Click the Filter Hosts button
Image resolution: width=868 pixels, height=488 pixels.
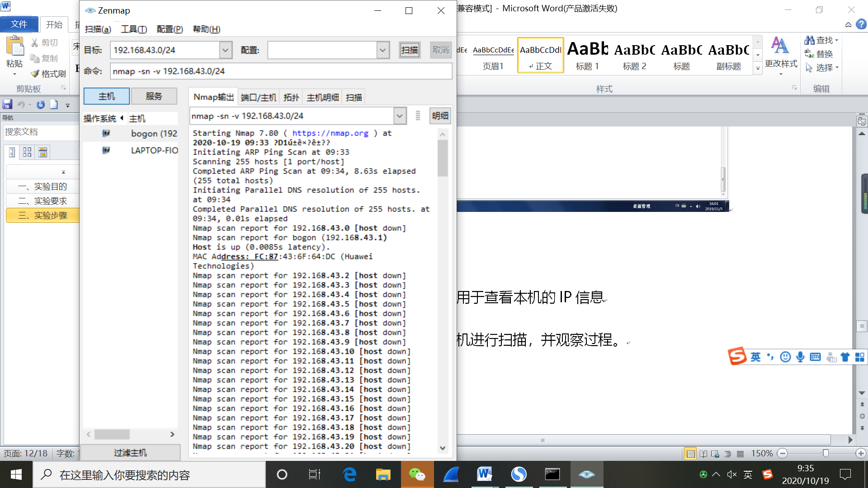tap(130, 452)
